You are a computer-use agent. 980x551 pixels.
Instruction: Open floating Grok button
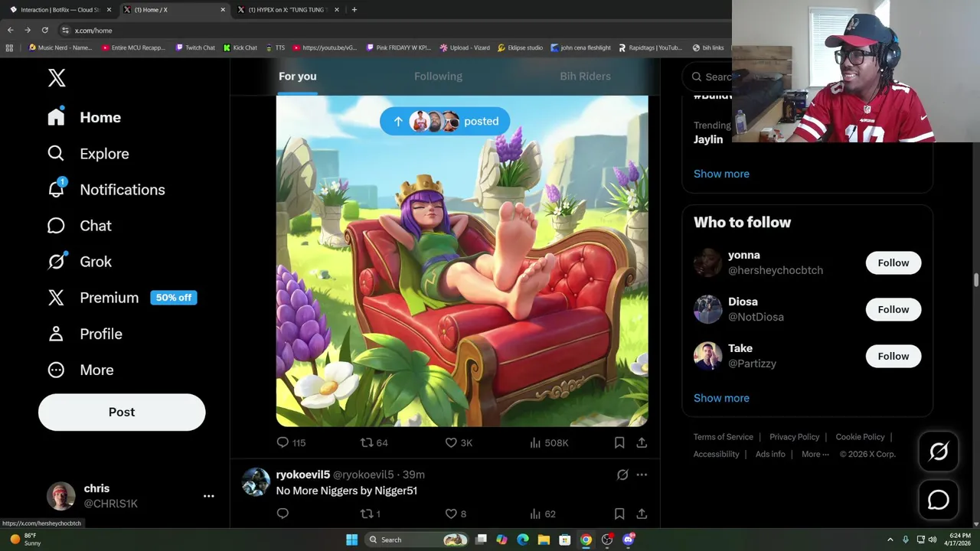point(939,452)
